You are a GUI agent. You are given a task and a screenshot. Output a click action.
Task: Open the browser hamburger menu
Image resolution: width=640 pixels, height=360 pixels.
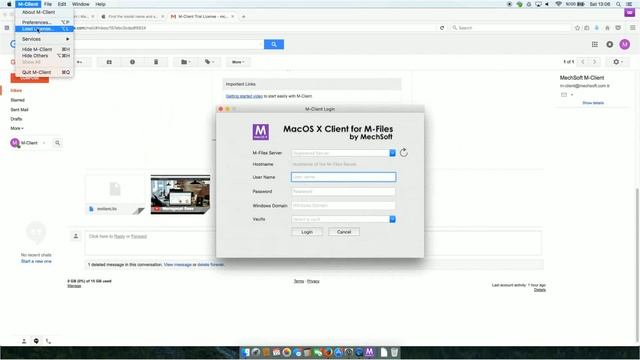pos(633,28)
